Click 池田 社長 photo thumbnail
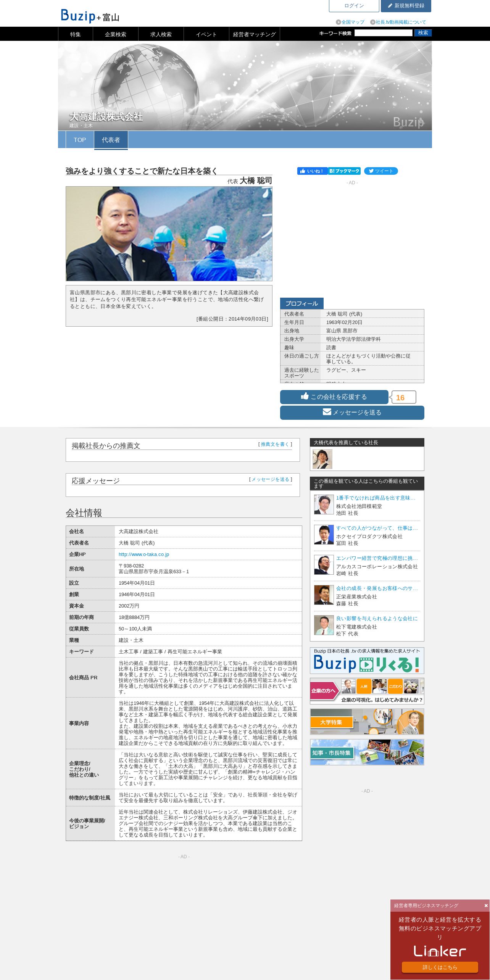The image size is (490, 980). pyautogui.click(x=324, y=505)
